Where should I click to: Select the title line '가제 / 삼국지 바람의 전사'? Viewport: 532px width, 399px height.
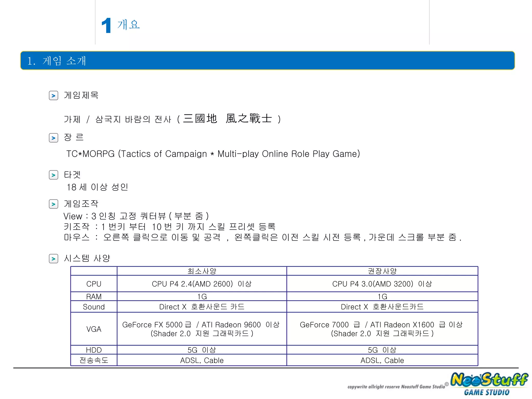tap(117, 119)
